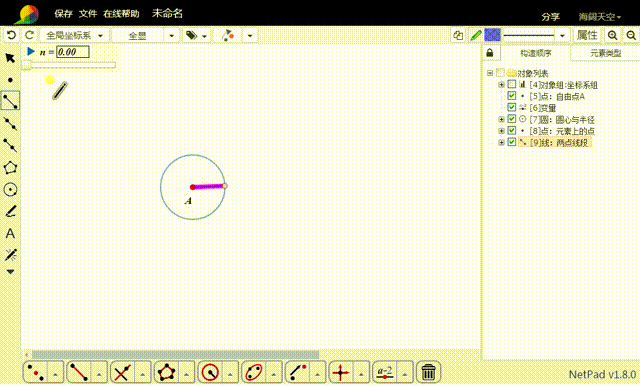Select the arrow pointer tool
Viewport: 640px width, 386px height.
[10, 58]
